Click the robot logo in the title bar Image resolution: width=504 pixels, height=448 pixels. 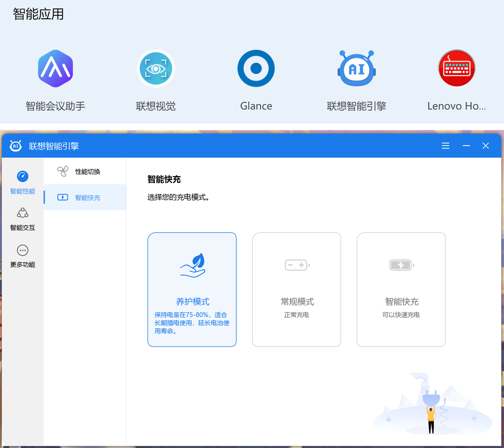coord(15,146)
